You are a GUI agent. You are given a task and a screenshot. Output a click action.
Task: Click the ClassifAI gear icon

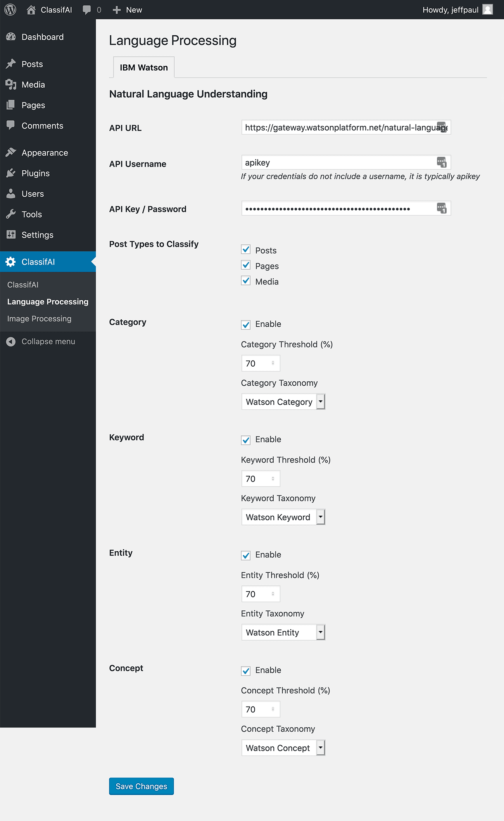[x=11, y=262]
